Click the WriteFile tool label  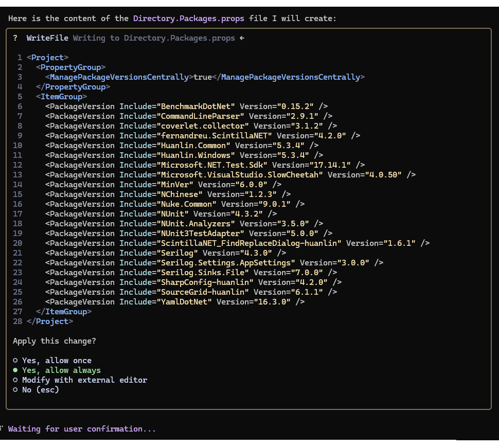click(x=47, y=38)
